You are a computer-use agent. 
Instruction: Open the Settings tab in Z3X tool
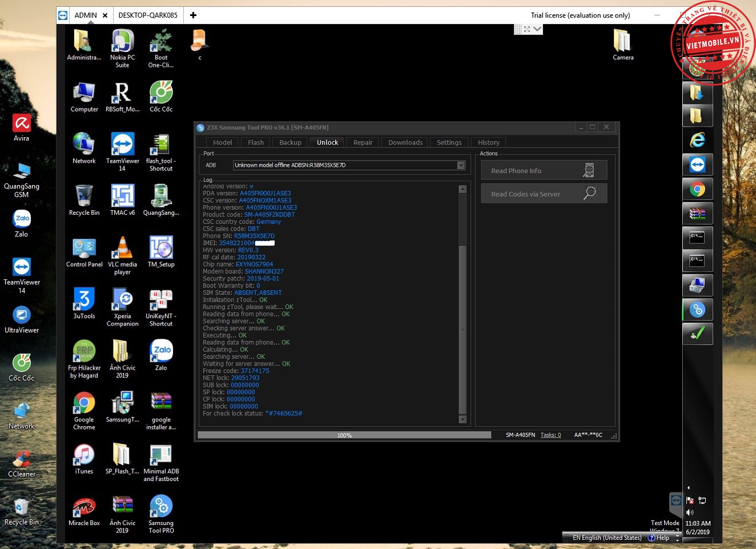click(449, 142)
